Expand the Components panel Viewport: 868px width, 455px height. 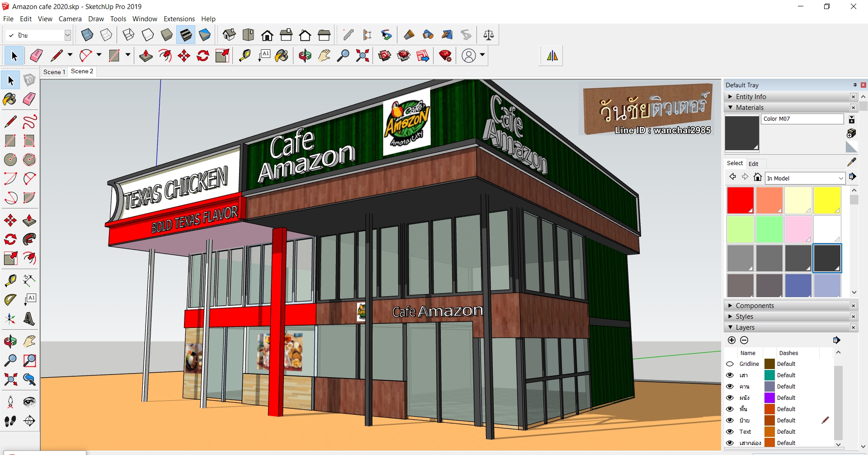(x=730, y=306)
